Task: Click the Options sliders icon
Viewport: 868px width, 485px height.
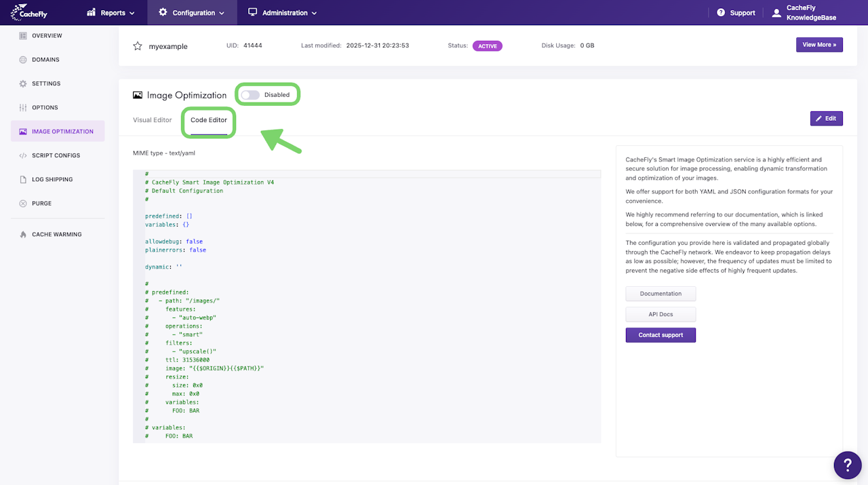Action: click(23, 108)
